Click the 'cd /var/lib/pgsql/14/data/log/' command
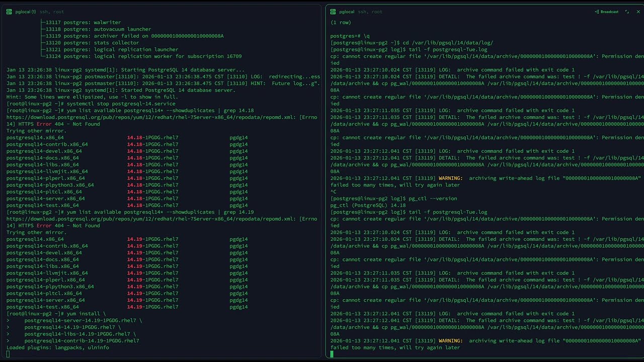Image resolution: width=644 pixels, height=362 pixels. click(448, 43)
